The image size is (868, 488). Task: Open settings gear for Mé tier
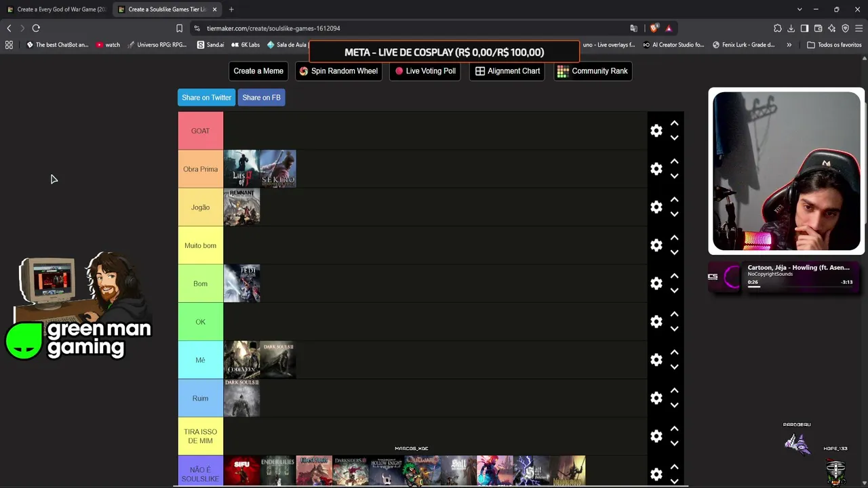click(x=656, y=360)
